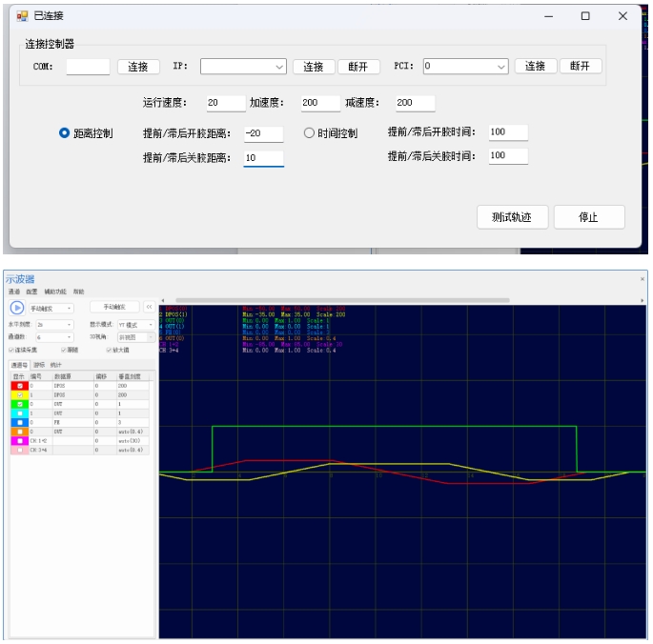The height and width of the screenshot is (644, 653).
Task: Open the 显示模式 YT 模式 dropdown
Action: [135, 325]
